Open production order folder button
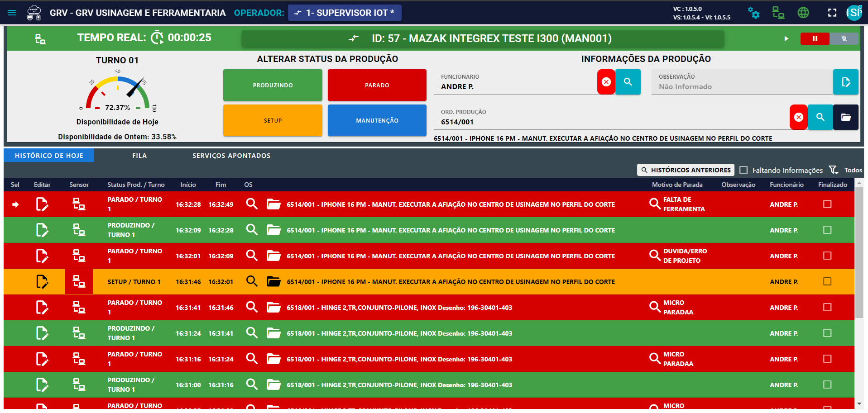Image resolution: width=868 pixels, height=413 pixels. point(846,117)
